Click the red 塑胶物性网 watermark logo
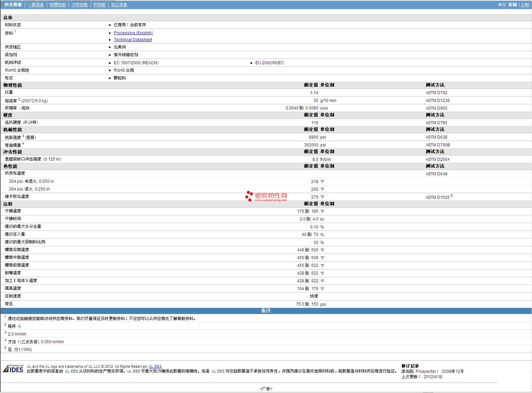Screen dimensions: 532x393 click(266, 196)
